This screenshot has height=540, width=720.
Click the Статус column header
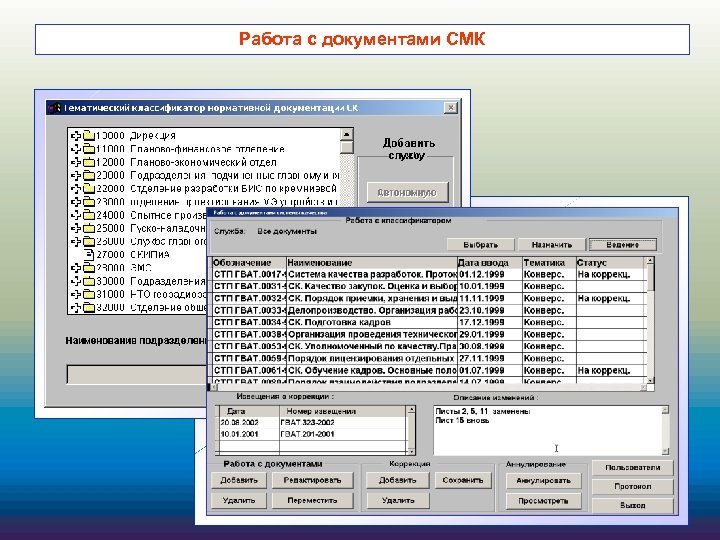click(x=611, y=263)
